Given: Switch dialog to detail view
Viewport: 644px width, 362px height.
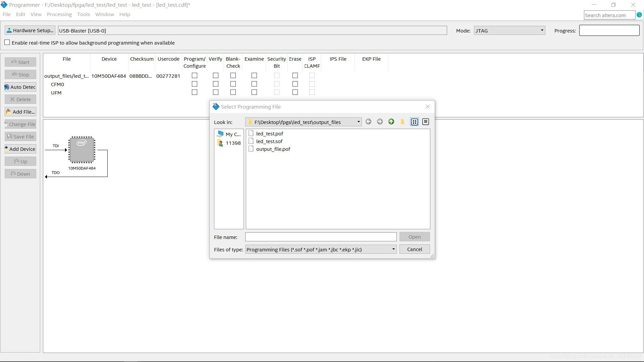Looking at the screenshot, I should pyautogui.click(x=426, y=122).
